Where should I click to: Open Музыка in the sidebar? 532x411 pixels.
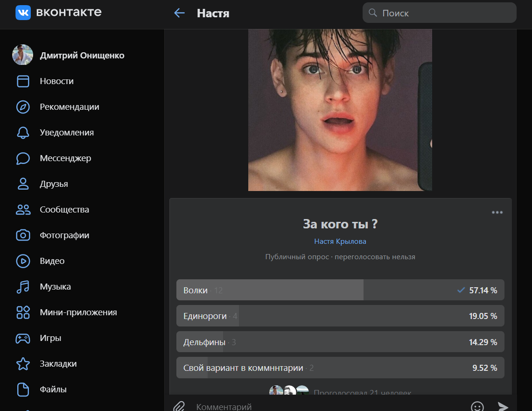coord(55,287)
